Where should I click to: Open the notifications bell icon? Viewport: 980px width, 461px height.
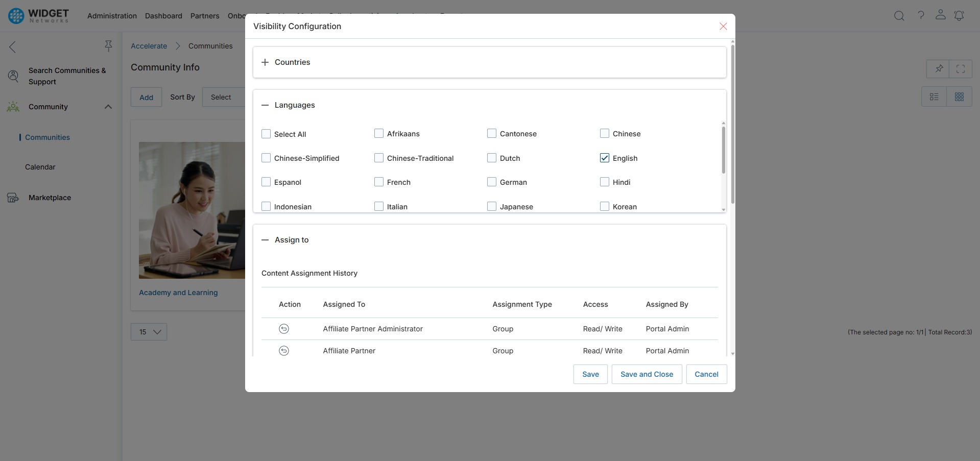tap(959, 16)
